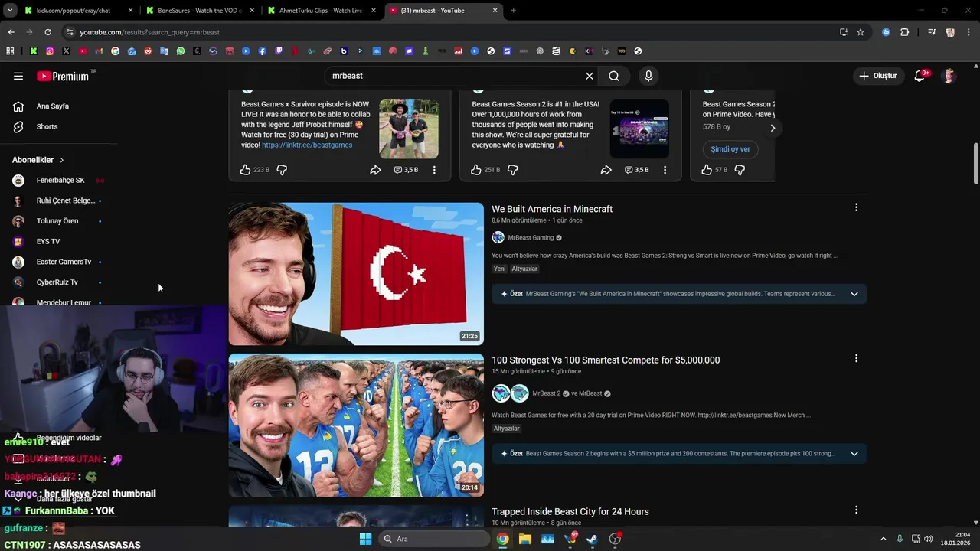
Task: Show next posts with carousel arrow
Action: coord(773,129)
